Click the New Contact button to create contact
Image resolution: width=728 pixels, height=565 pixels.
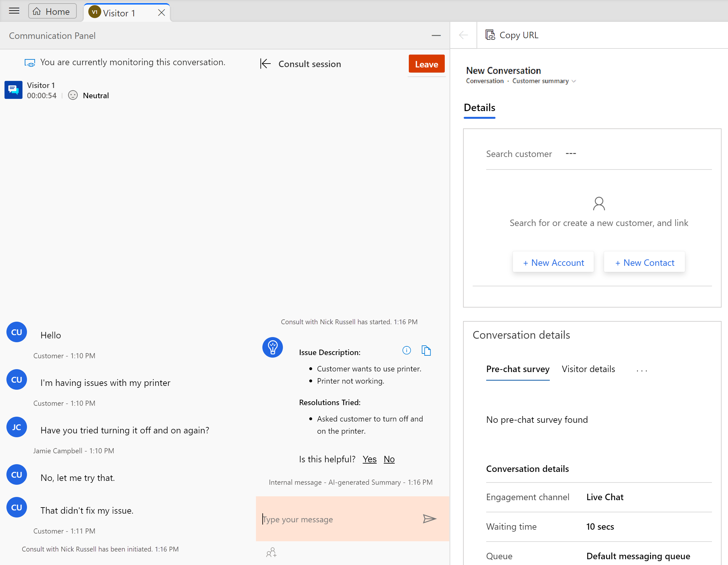(x=644, y=262)
